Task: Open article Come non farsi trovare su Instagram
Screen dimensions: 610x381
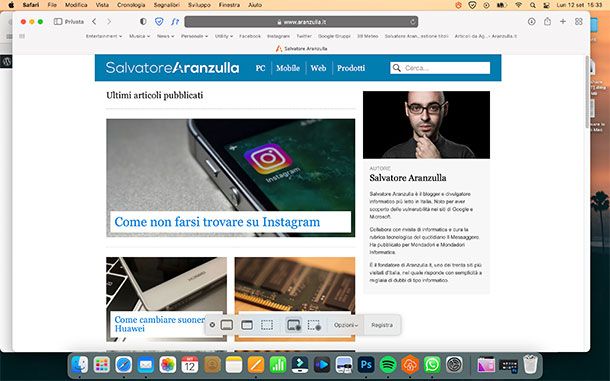Action: tap(217, 222)
